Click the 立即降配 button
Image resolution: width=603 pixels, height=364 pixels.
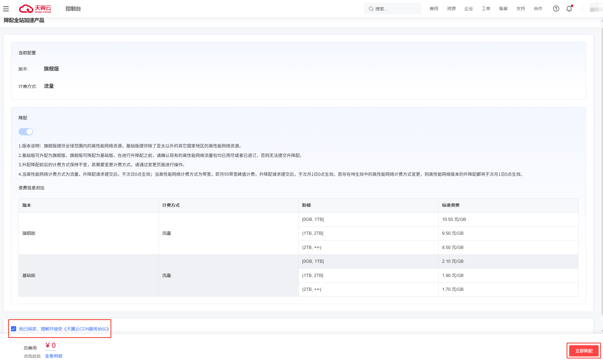[584, 351]
